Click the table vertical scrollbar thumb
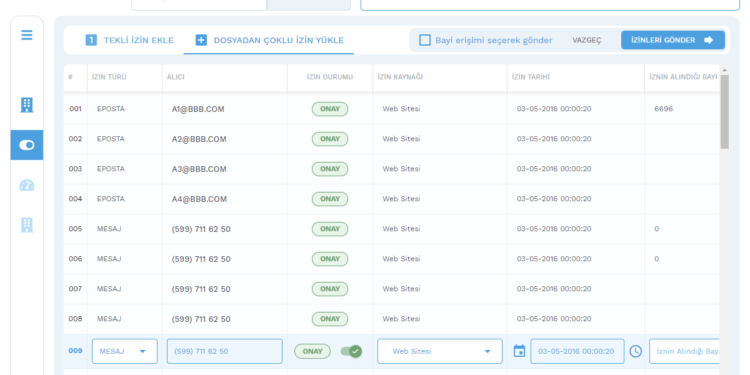 (x=725, y=111)
